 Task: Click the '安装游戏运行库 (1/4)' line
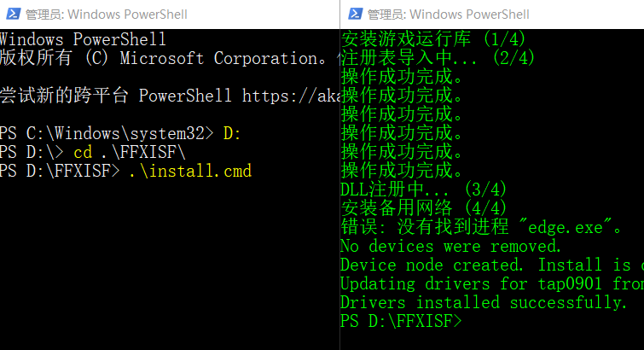pyautogui.click(x=433, y=39)
